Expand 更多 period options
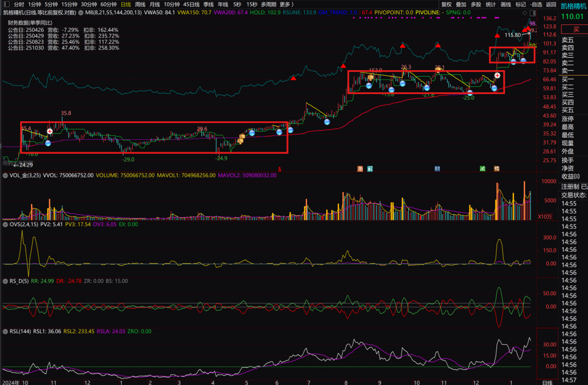The image size is (588, 385). click(286, 4)
